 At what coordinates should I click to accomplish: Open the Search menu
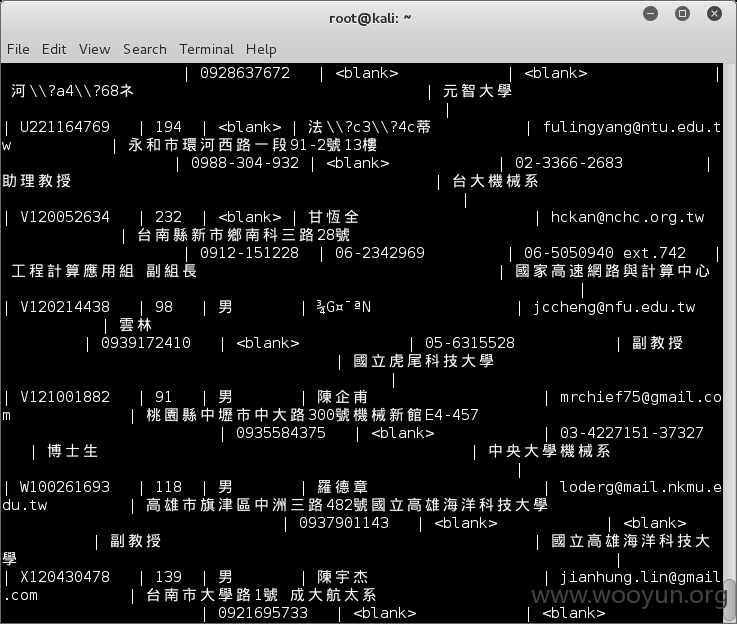tap(145, 49)
